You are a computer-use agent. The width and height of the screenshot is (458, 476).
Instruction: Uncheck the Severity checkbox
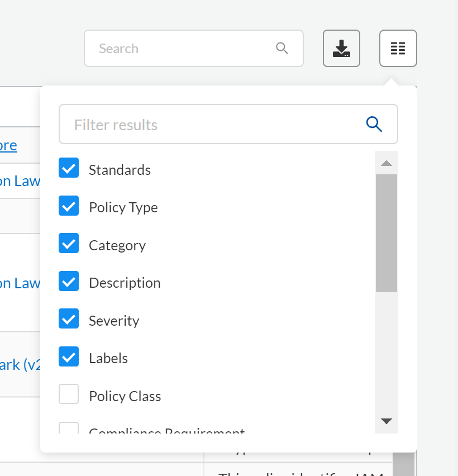(69, 319)
